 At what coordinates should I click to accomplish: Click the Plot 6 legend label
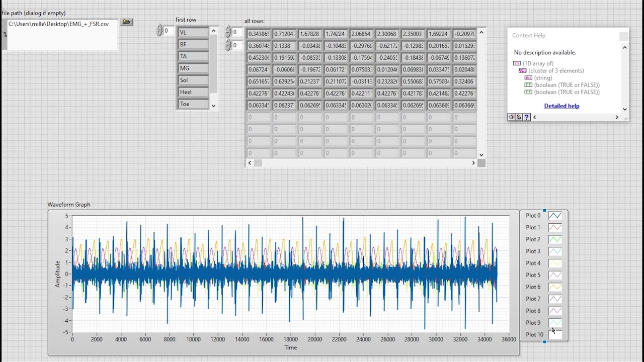coord(533,287)
